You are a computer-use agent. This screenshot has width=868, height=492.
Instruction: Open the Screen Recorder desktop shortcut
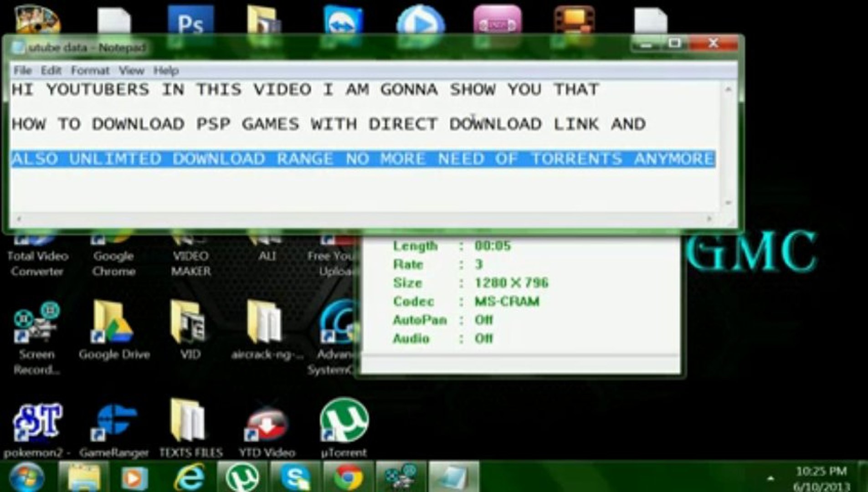[36, 339]
